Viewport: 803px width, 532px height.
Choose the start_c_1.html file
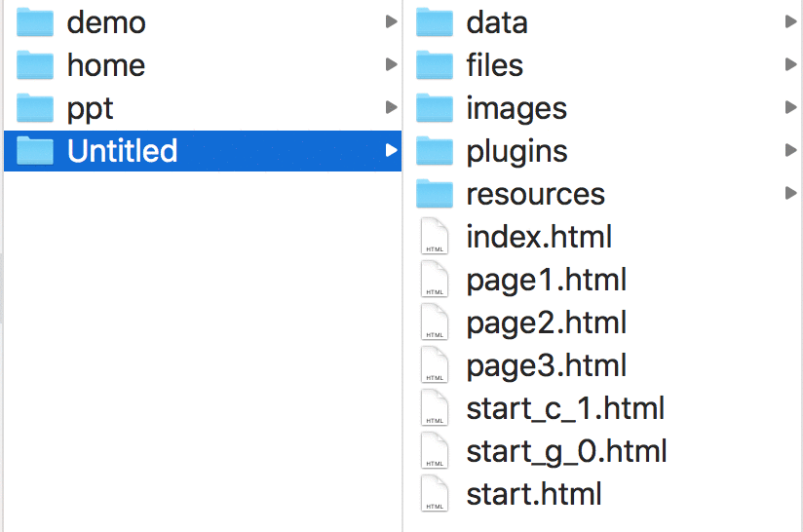(565, 408)
